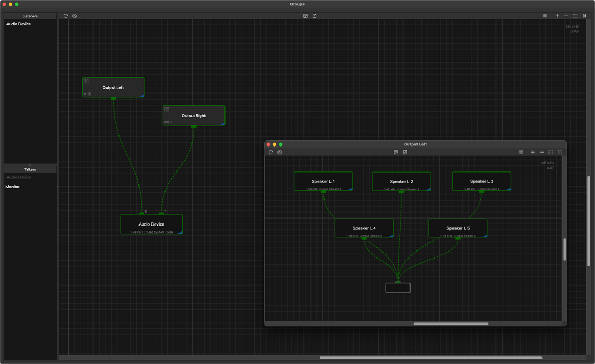
Task: Zoom in inside the Output Left window
Action: (x=533, y=152)
